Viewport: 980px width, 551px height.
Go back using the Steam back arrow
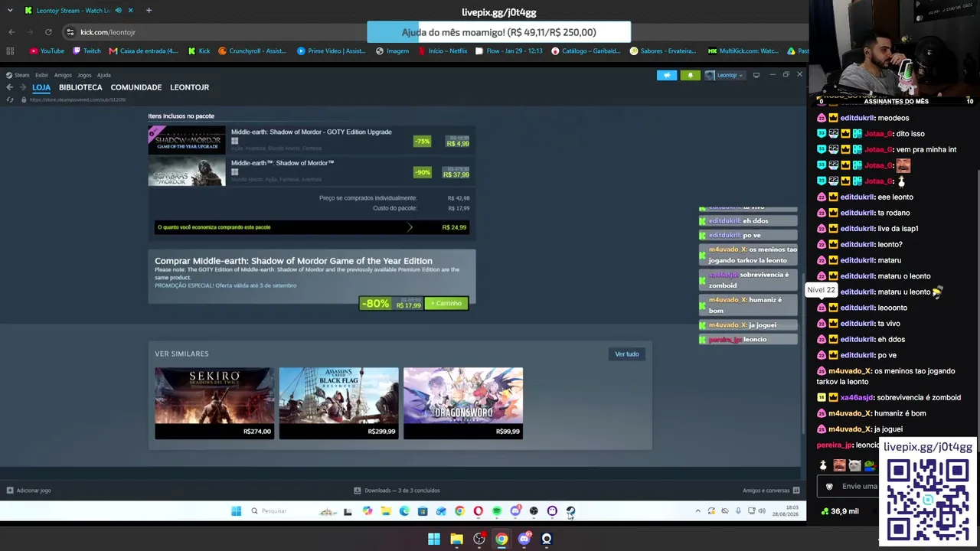[10, 87]
